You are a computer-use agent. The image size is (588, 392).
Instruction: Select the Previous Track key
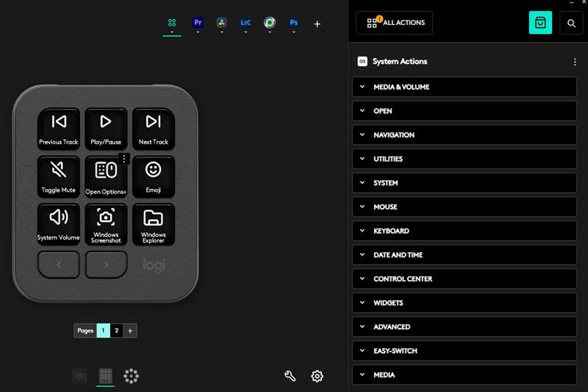(59, 129)
